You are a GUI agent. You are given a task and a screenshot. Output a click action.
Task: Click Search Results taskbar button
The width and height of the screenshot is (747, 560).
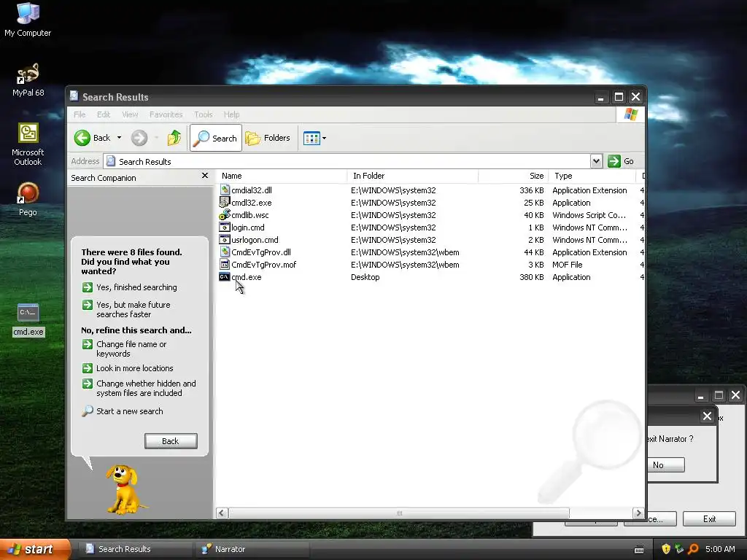tap(135, 549)
